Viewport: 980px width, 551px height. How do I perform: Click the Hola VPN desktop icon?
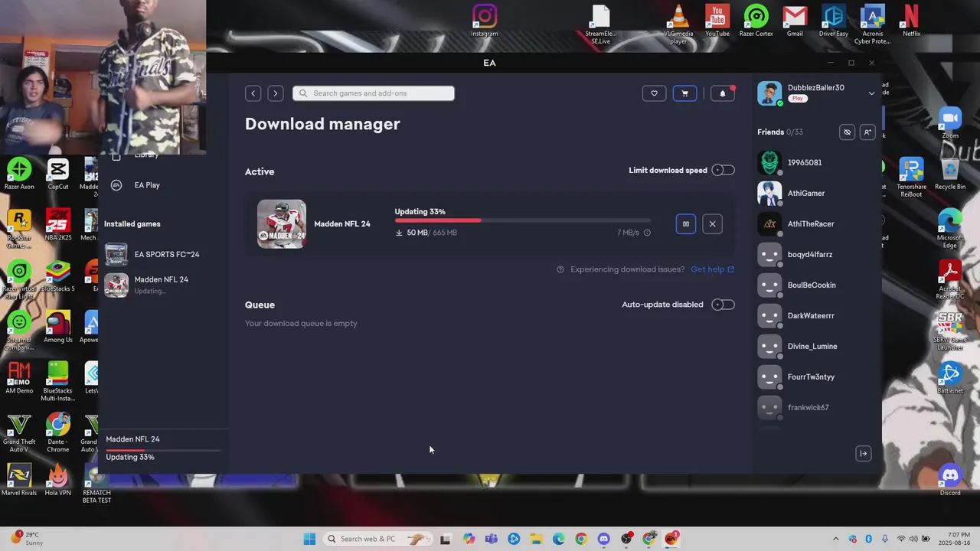click(x=57, y=480)
